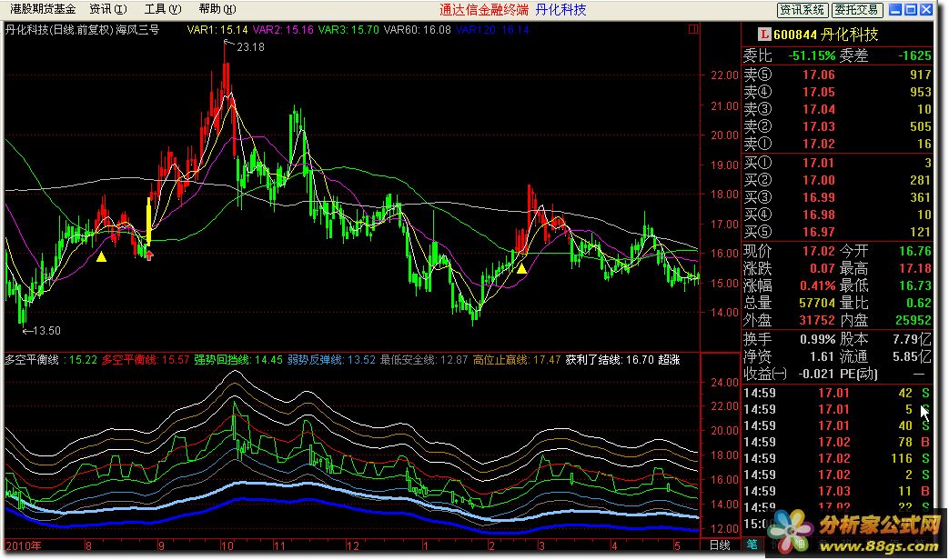The width and height of the screenshot is (949, 560).
Task: Click the 强势回挡线: 14.45 indicator label
Action: click(238, 360)
